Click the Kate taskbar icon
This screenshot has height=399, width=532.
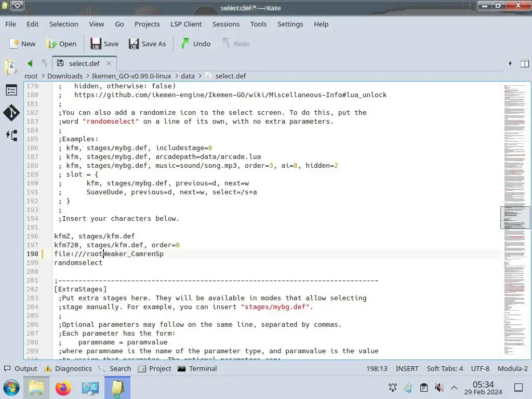click(117, 388)
